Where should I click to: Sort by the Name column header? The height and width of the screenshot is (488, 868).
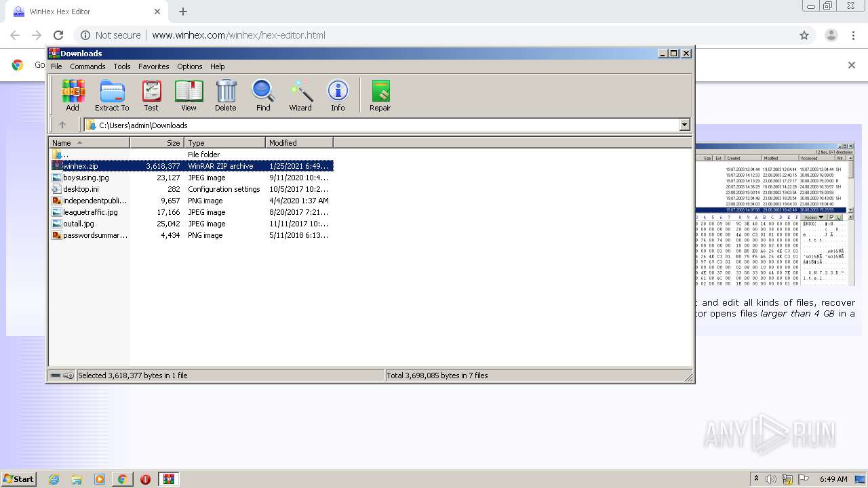point(89,143)
